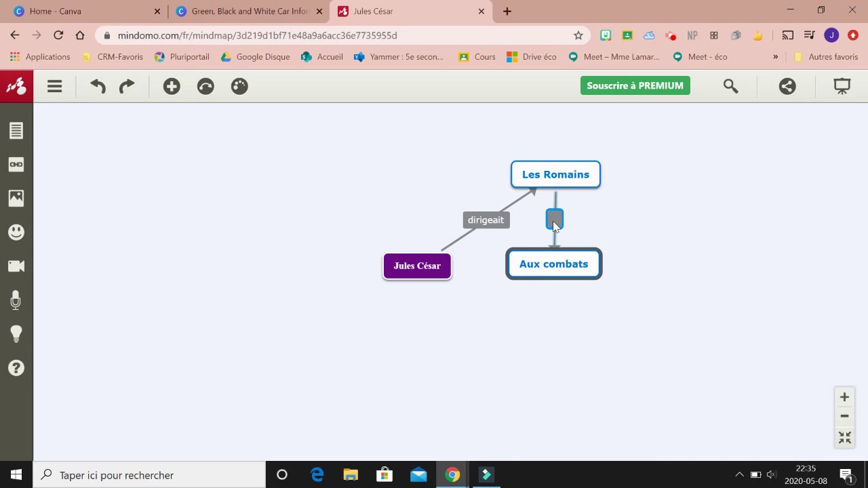868x488 pixels.
Task: Click the empty relationship label box
Action: point(555,219)
